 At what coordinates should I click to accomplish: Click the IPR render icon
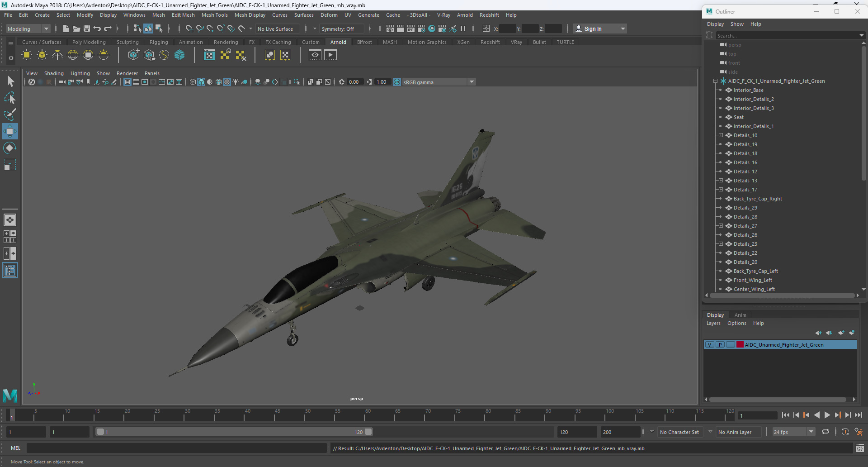(411, 29)
